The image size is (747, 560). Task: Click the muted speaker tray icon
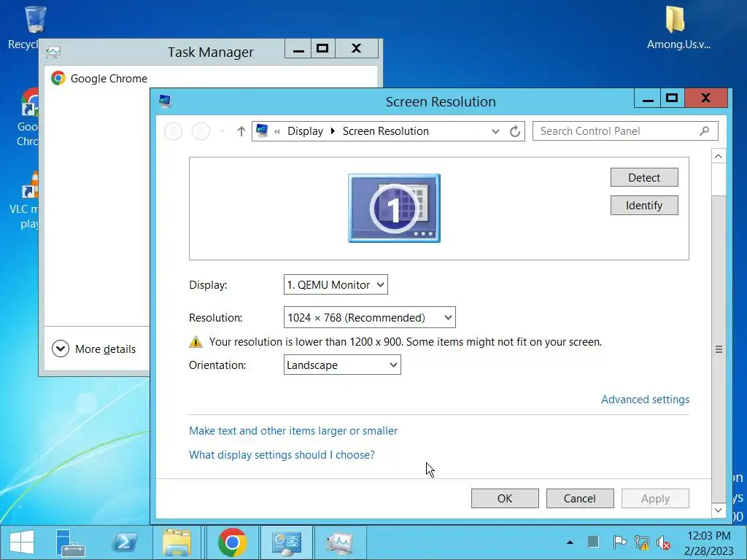[x=664, y=542]
